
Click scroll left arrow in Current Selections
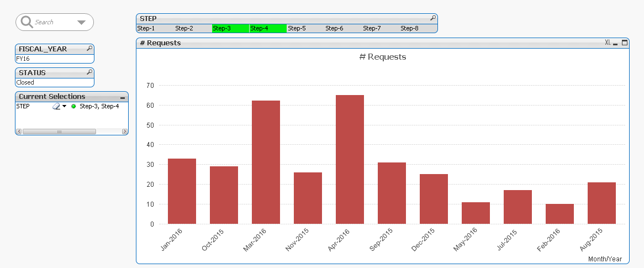(18, 132)
